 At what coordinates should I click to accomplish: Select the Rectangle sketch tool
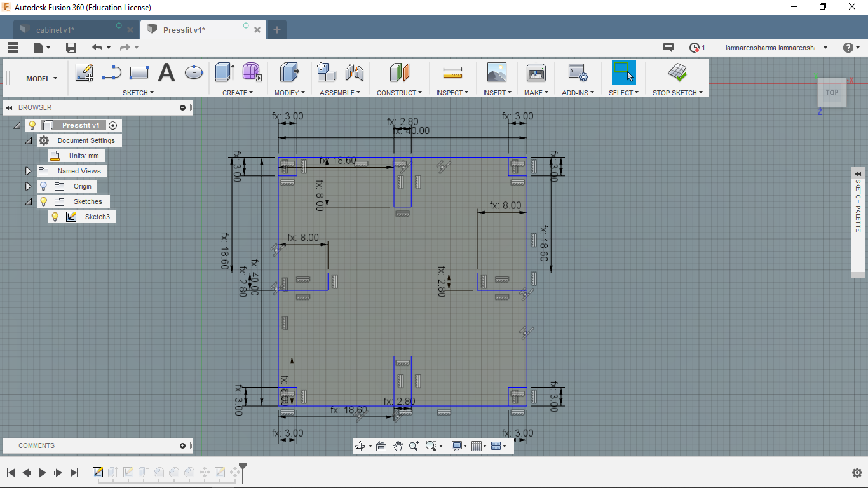tap(139, 72)
